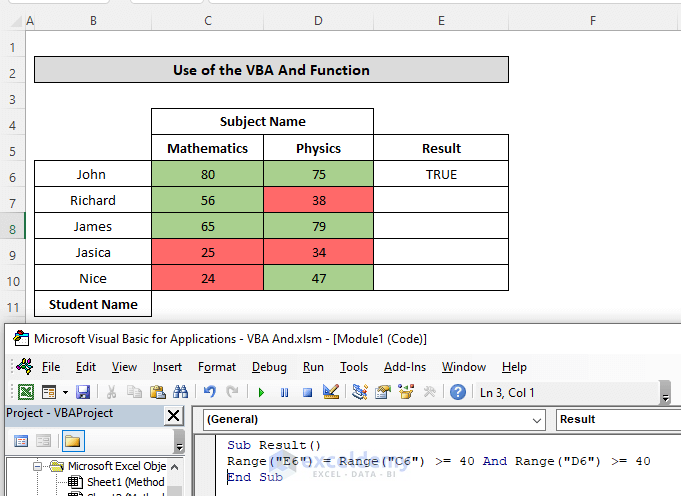Image resolution: width=681 pixels, height=496 pixels.
Task: Click Project pane toolbar options arrow
Action: [179, 441]
